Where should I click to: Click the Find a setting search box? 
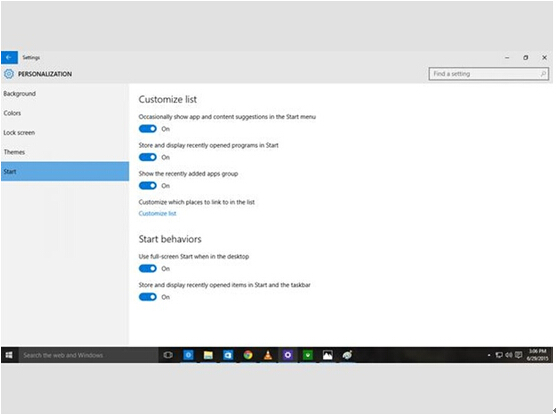click(489, 74)
